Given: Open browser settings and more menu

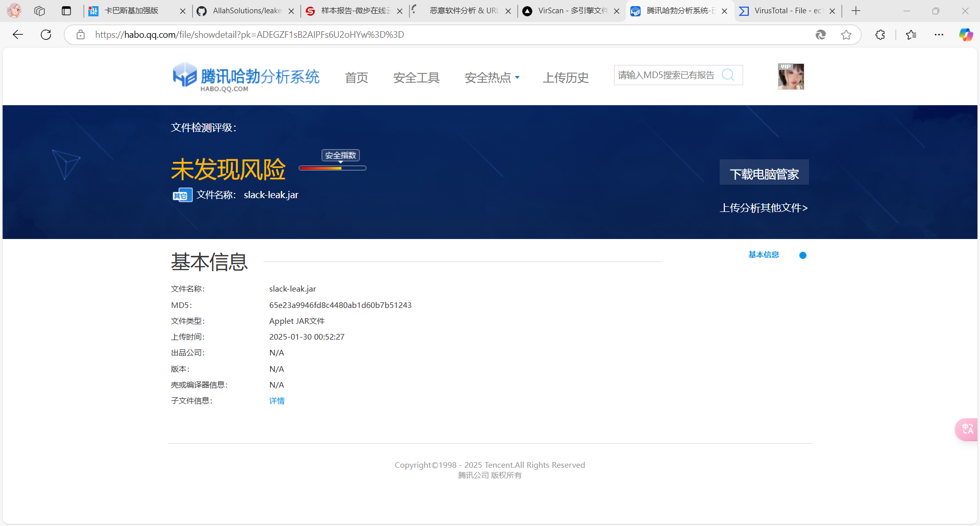Looking at the screenshot, I should (x=939, y=35).
